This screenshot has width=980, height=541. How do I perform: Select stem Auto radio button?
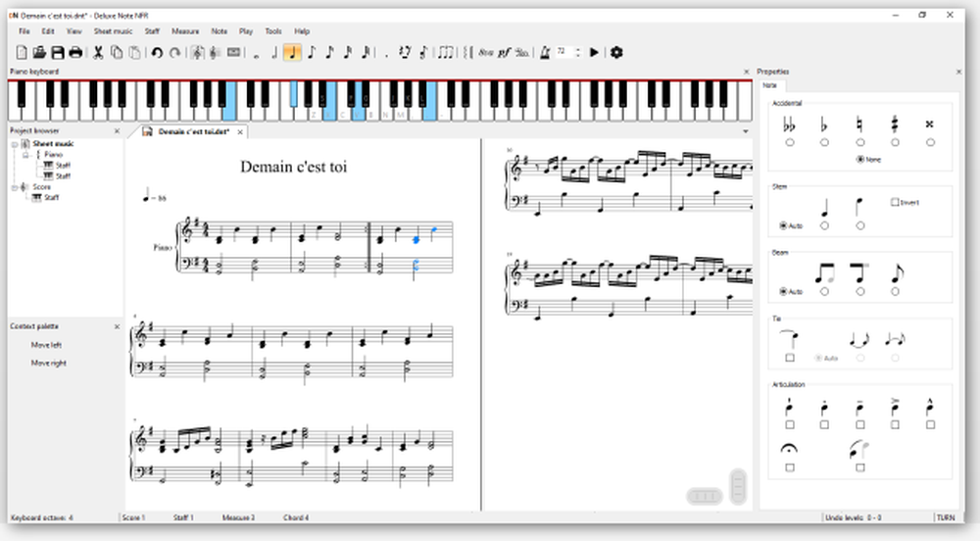pyautogui.click(x=791, y=225)
